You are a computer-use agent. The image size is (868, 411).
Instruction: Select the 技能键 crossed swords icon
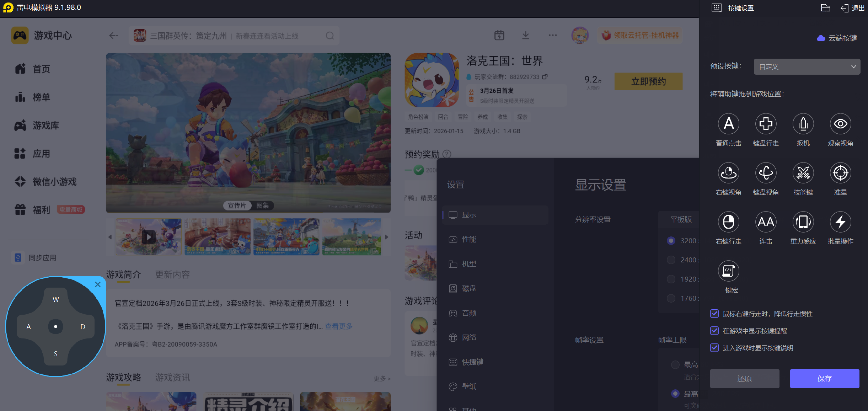(803, 173)
